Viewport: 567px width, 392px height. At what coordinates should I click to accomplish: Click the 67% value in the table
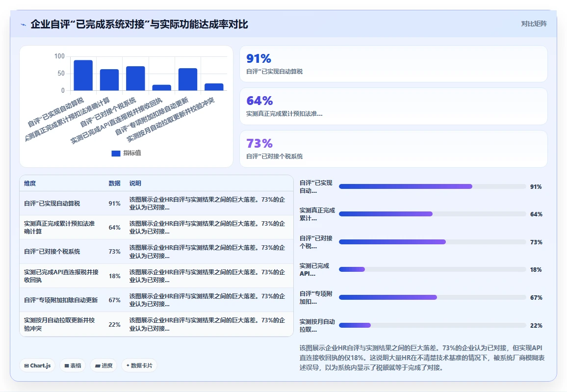pyautogui.click(x=115, y=300)
